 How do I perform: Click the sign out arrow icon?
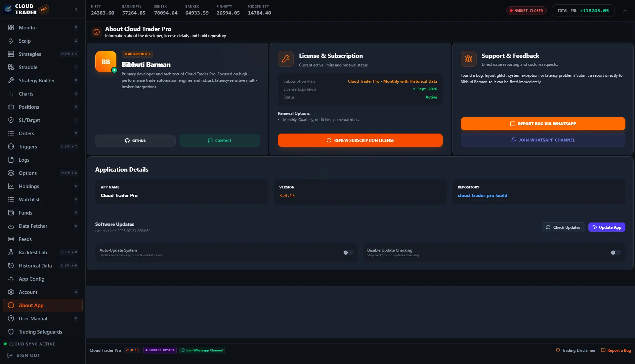click(x=10, y=355)
